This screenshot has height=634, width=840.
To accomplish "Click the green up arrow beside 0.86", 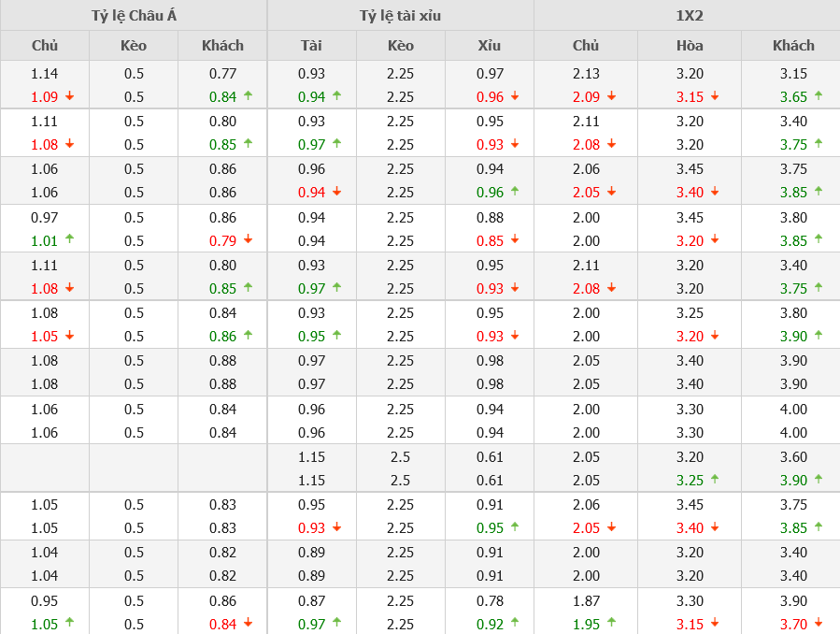I will pyautogui.click(x=248, y=335).
